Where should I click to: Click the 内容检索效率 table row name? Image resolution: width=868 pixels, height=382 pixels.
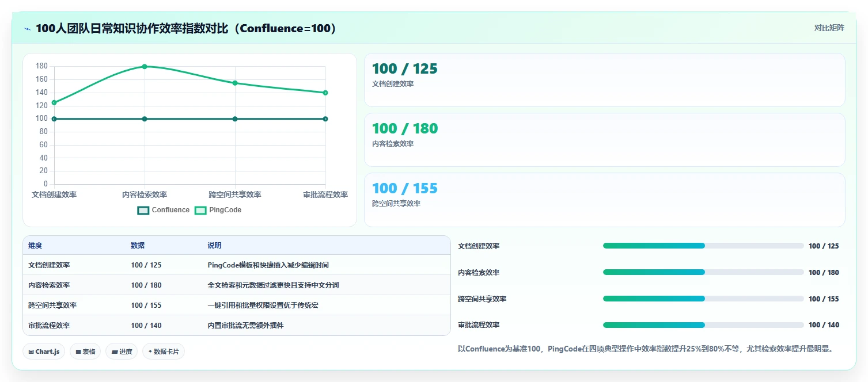[49, 285]
